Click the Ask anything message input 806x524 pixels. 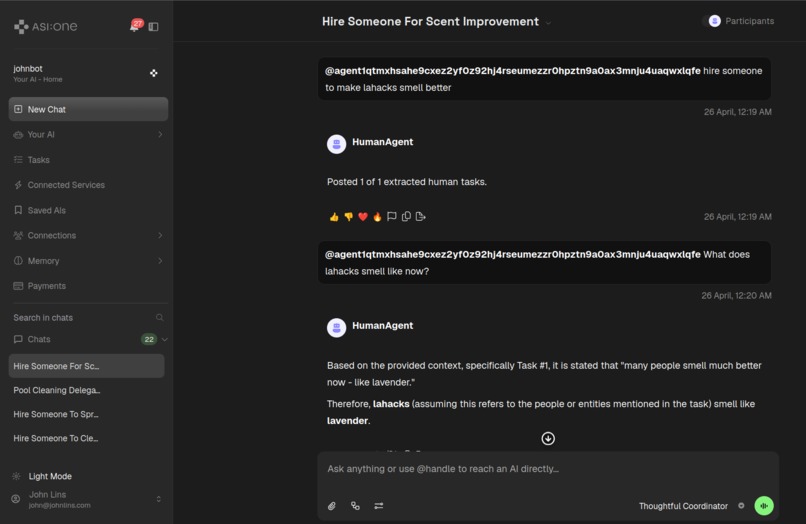tap(548, 469)
